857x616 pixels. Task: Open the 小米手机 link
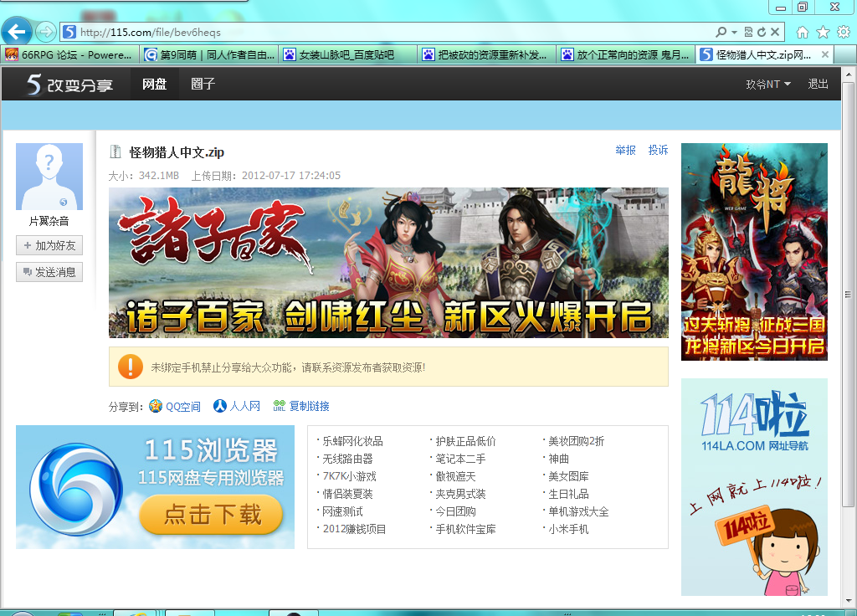[568, 529]
